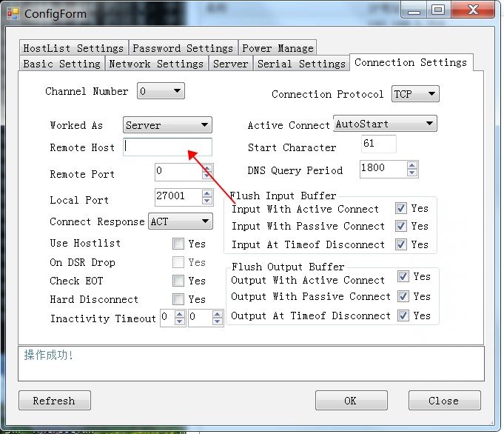Click the Start Character field
Screen dimensions: 504x434
pyautogui.click(x=378, y=144)
